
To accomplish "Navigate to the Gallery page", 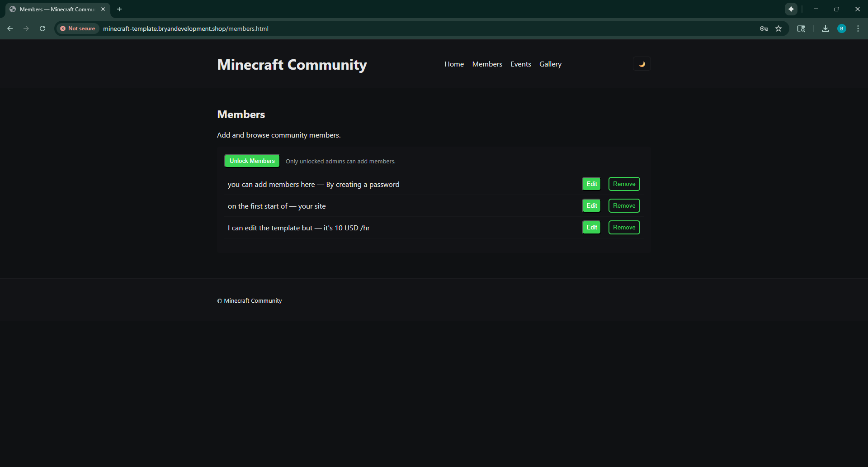I will point(550,64).
